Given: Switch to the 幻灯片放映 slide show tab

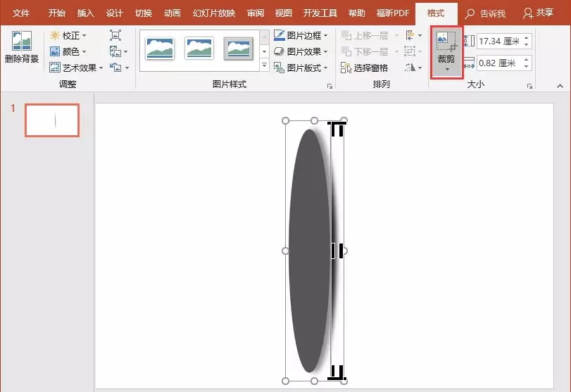Looking at the screenshot, I should 214,13.
